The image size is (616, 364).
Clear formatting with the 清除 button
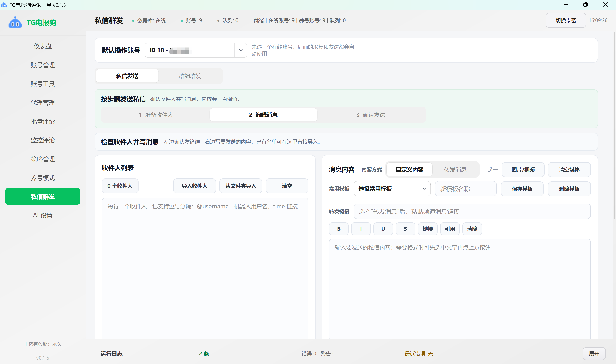(x=472, y=229)
